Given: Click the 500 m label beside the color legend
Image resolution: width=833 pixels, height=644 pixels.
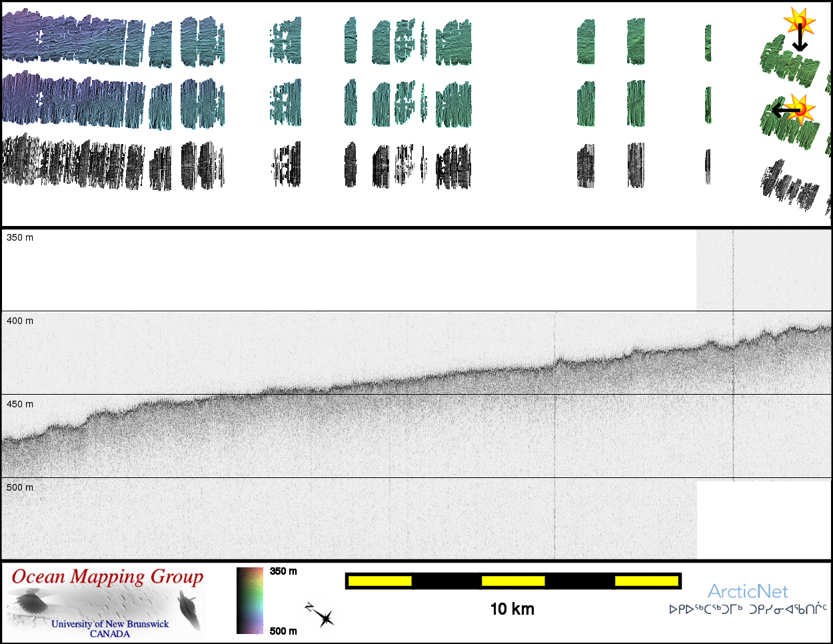Looking at the screenshot, I should coord(283,631).
